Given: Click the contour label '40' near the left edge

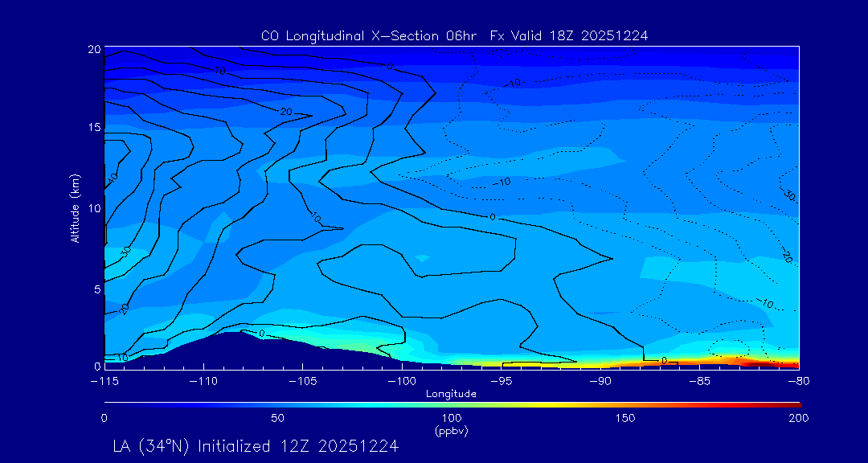Looking at the screenshot, I should 113,178.
